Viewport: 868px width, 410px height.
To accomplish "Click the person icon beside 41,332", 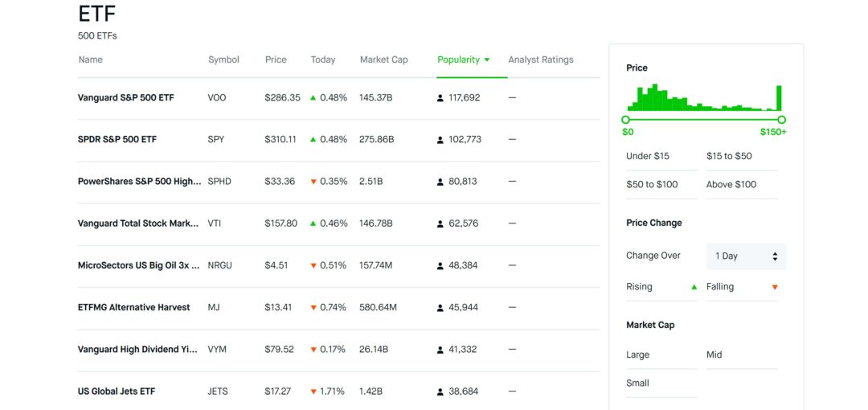I will click(440, 350).
